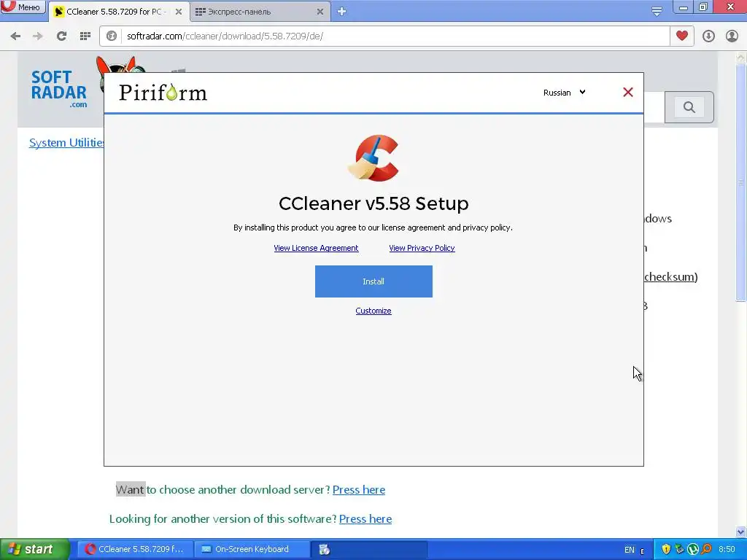Viewport: 747px width, 560px height.
Task: Click the page vertical scrollbar thumb
Action: point(740,182)
